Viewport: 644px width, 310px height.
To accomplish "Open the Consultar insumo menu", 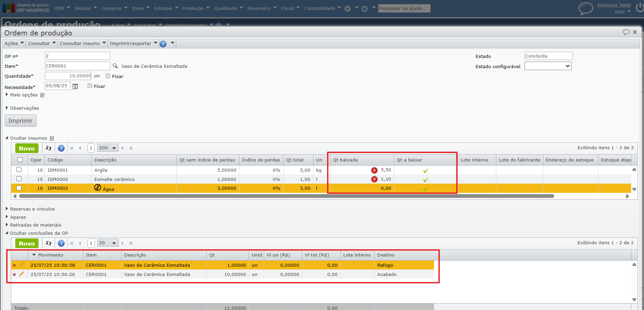I will tap(83, 44).
